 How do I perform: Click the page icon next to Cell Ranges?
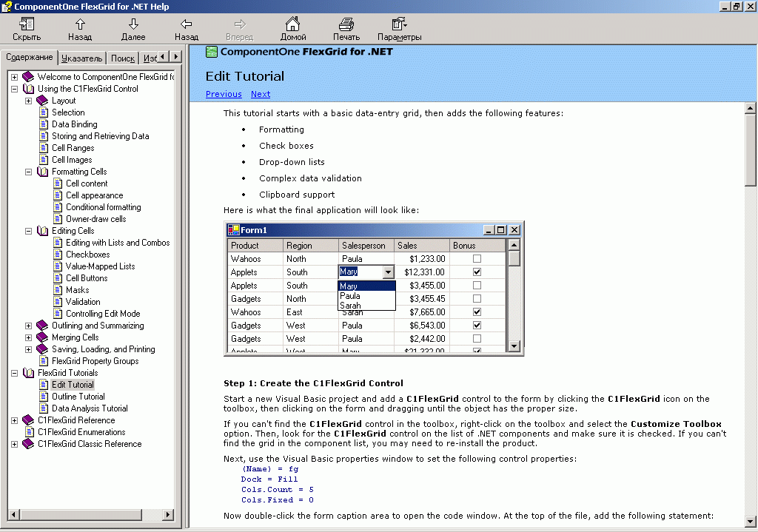pyautogui.click(x=44, y=148)
